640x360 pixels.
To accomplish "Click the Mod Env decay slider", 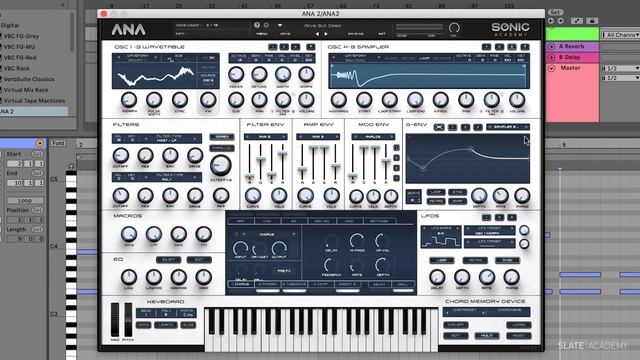I will [x=363, y=148].
